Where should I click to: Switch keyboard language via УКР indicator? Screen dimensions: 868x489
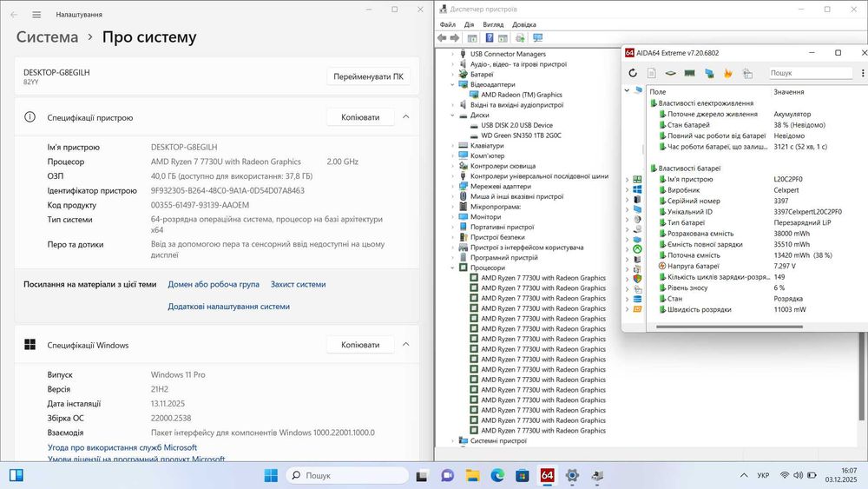pyautogui.click(x=763, y=475)
